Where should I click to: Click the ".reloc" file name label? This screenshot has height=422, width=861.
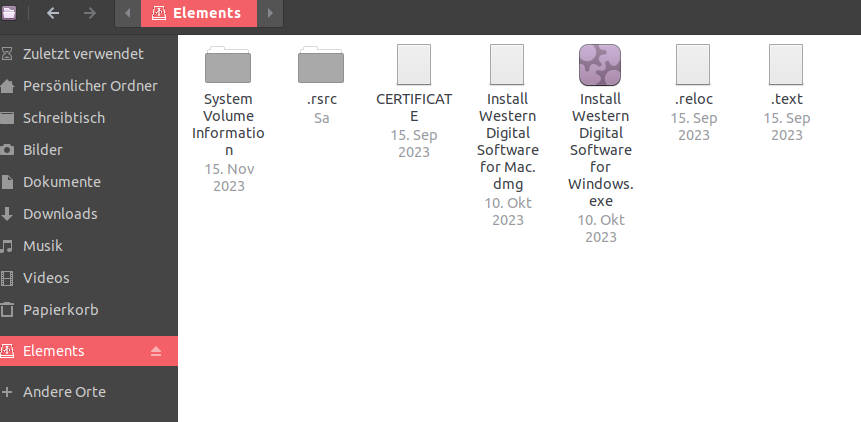point(694,99)
